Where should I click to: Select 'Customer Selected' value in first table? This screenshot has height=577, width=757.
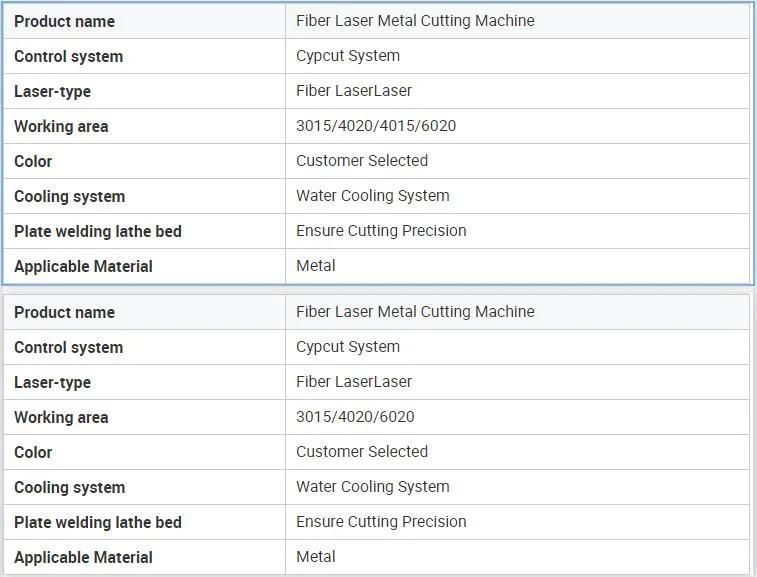click(362, 161)
